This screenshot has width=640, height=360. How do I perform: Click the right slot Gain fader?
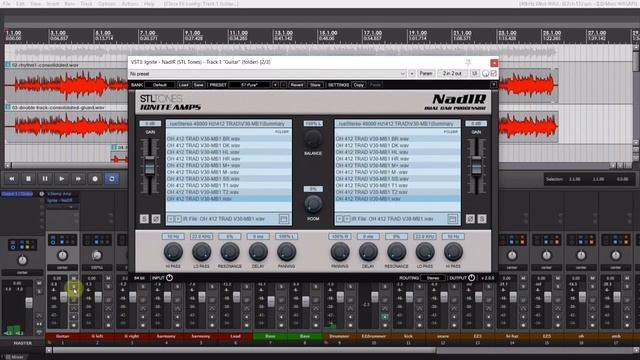coord(476,167)
